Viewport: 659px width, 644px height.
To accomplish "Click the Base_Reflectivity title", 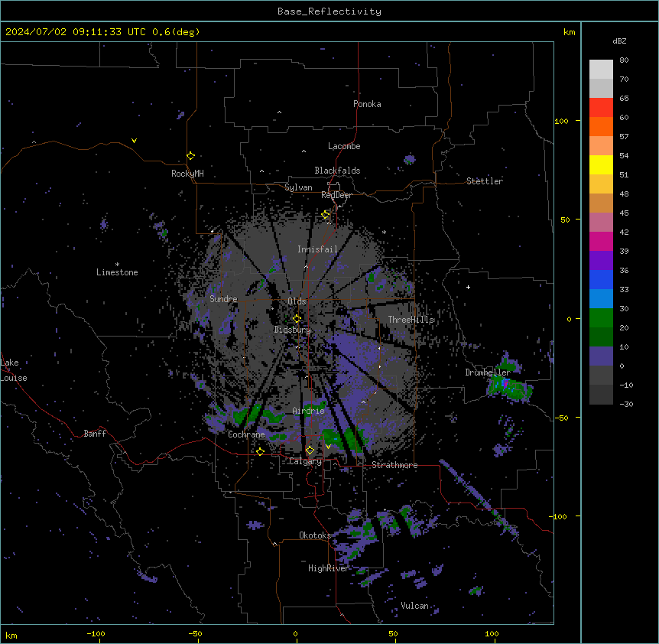I will coord(329,11).
